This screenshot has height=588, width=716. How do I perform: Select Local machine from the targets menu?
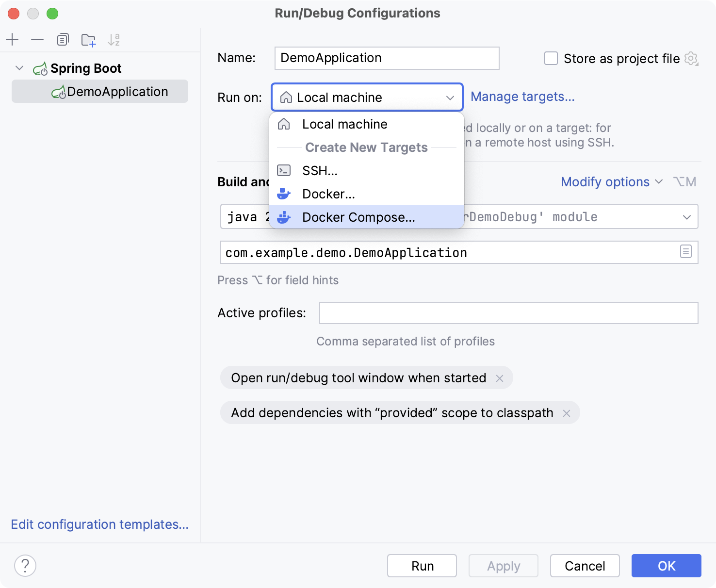[344, 124]
